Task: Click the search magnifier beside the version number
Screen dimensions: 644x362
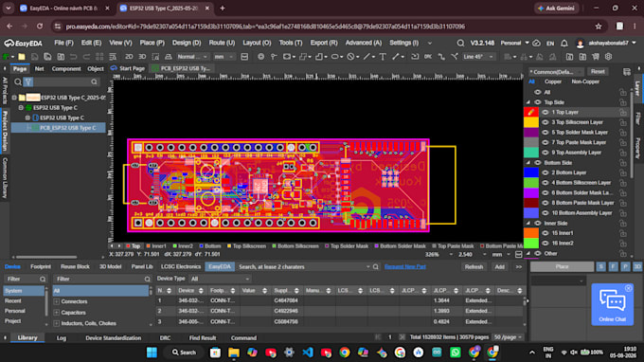Action: pos(460,43)
